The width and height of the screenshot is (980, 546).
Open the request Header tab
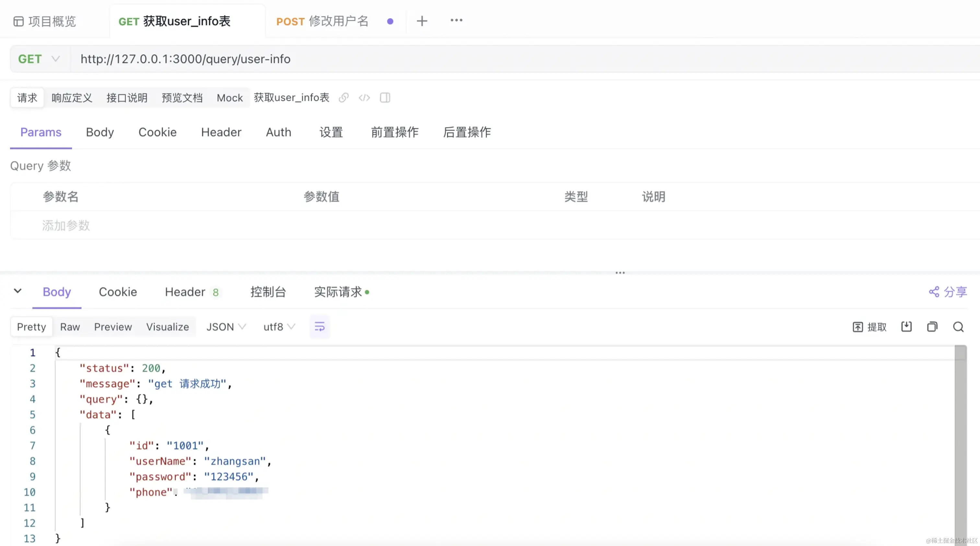[x=221, y=132]
